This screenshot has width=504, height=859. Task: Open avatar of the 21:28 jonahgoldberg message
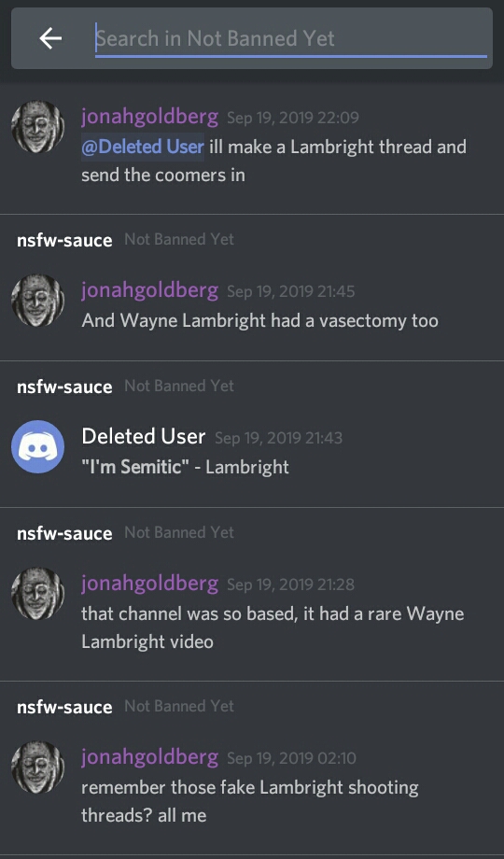(x=37, y=593)
